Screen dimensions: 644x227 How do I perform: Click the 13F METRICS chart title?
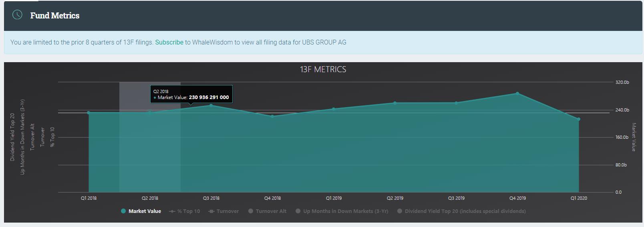(x=323, y=69)
